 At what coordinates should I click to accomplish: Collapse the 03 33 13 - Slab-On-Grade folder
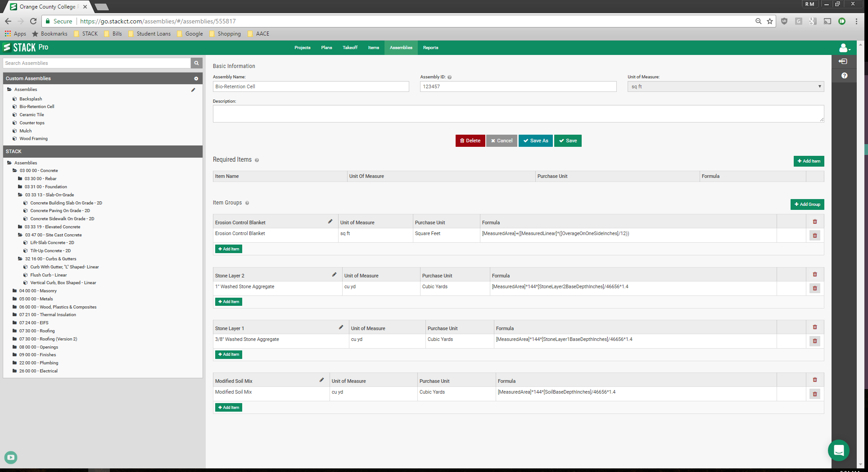click(20, 195)
